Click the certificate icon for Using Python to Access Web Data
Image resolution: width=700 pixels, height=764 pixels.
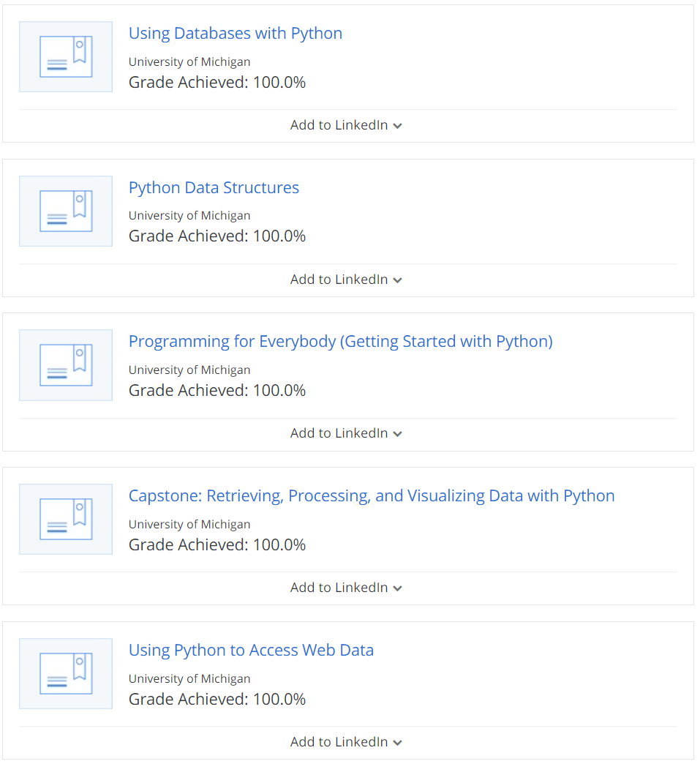(65, 673)
